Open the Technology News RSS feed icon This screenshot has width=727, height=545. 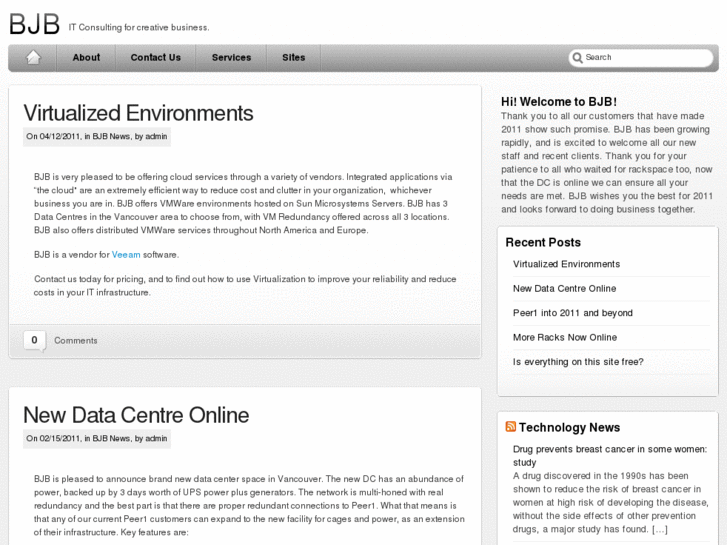click(510, 426)
